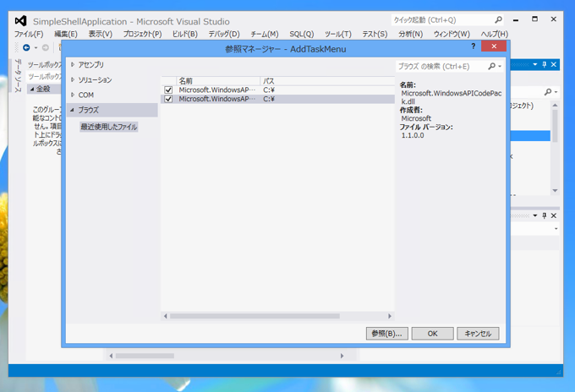Collapse the ブラウズ category
575x392 pixels.
coord(72,110)
